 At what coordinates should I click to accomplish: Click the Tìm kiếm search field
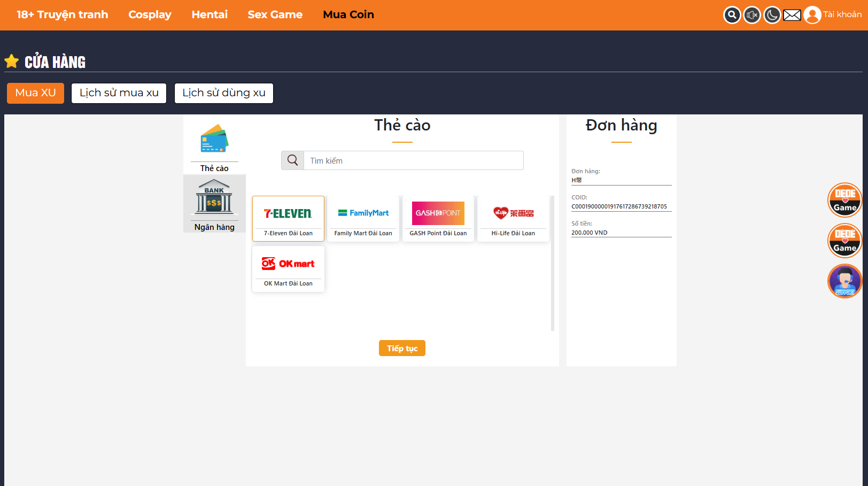click(x=413, y=160)
